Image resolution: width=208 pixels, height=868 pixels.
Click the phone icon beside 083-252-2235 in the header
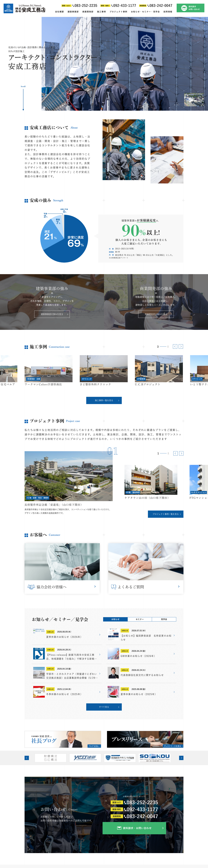[x=73, y=6]
